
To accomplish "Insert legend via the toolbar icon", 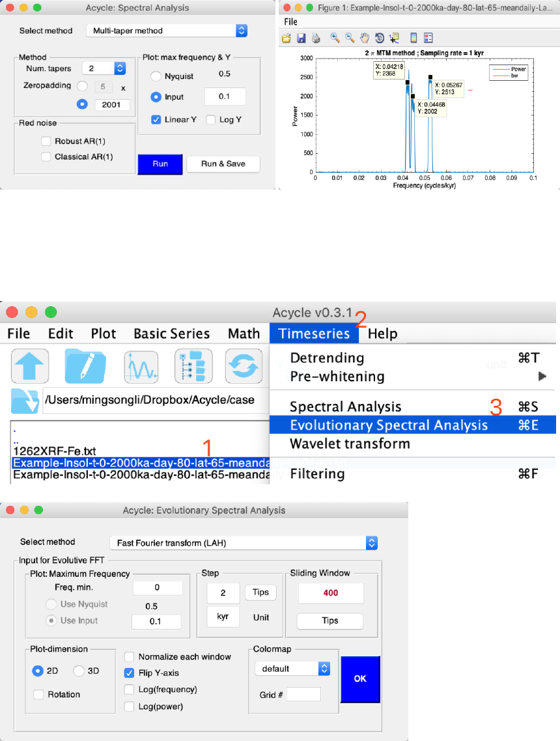I will pyautogui.click(x=428, y=38).
